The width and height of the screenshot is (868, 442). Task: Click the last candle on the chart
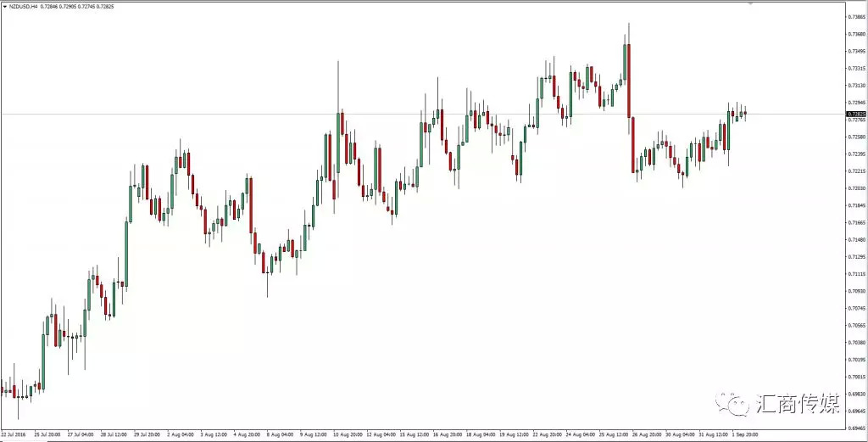click(x=745, y=112)
